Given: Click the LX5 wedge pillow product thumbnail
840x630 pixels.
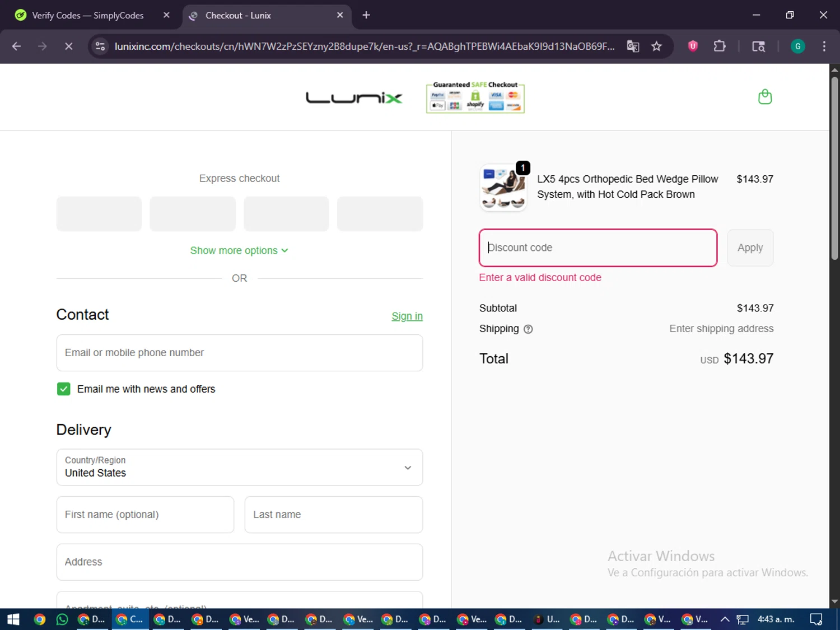Looking at the screenshot, I should point(503,187).
